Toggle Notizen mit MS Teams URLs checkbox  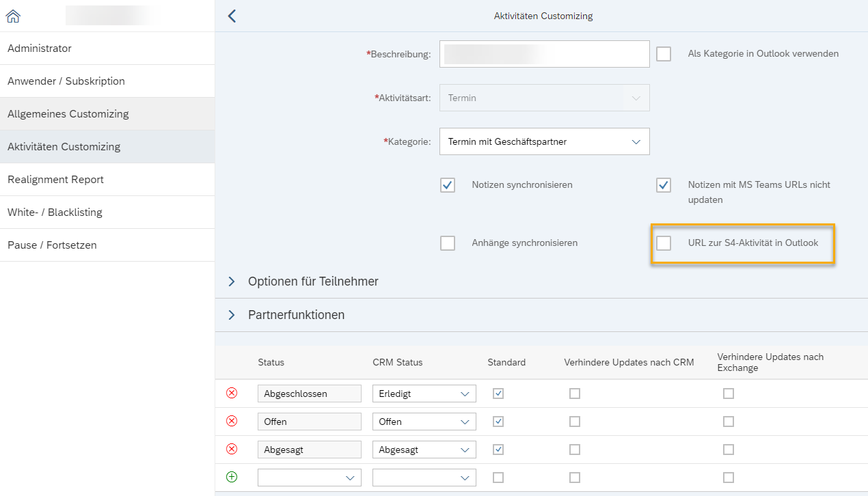point(664,185)
